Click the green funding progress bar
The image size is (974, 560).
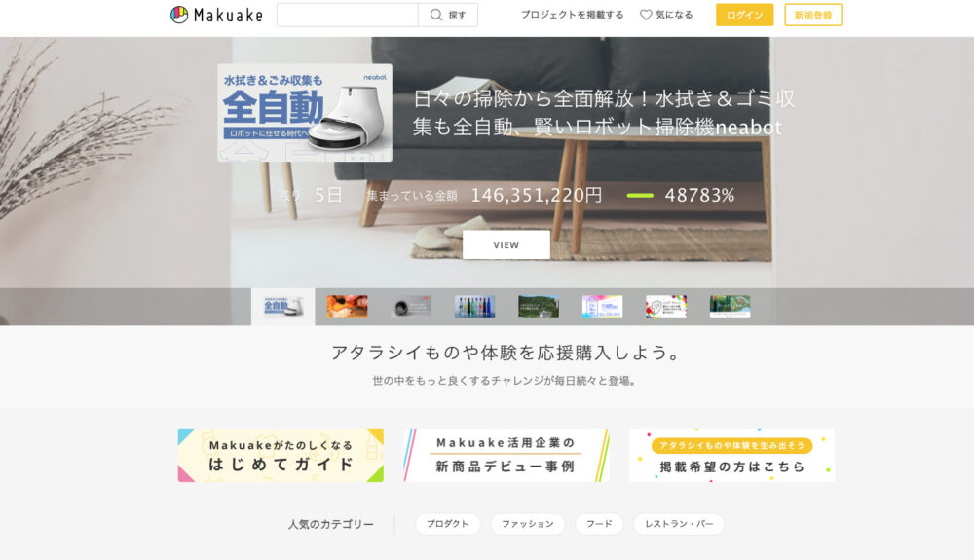coord(640,195)
